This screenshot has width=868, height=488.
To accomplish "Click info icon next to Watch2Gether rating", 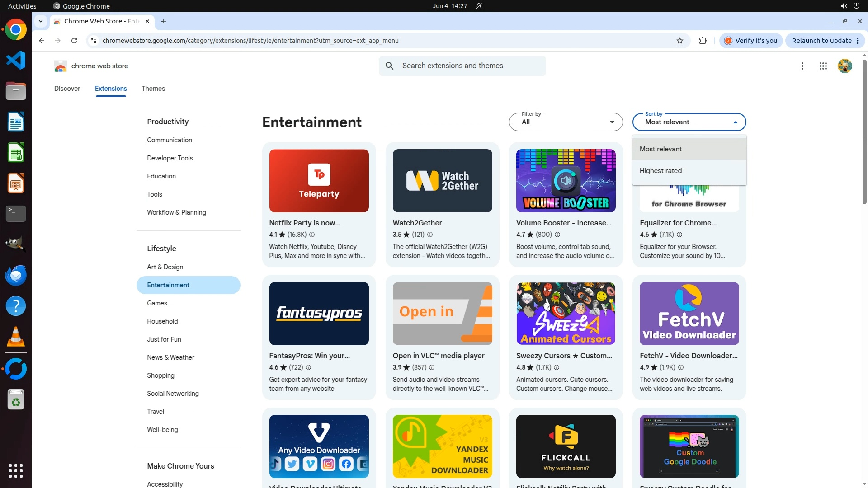I will 430,235.
